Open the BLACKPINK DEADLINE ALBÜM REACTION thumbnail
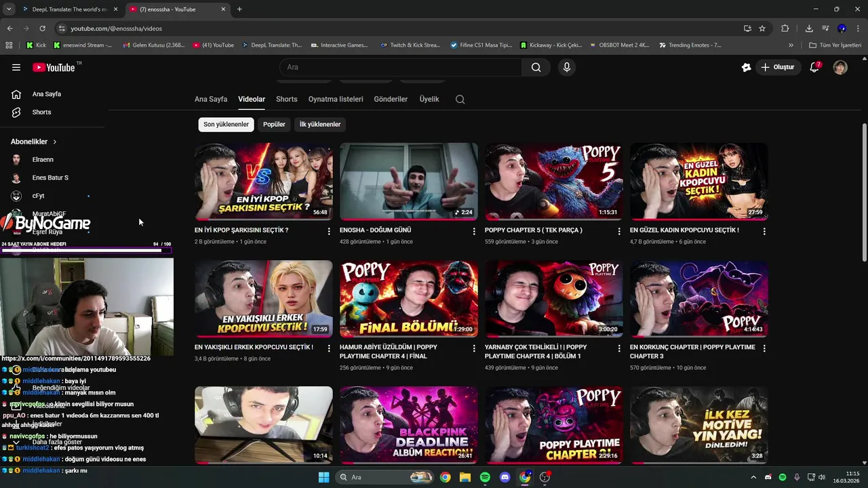 [x=409, y=424]
